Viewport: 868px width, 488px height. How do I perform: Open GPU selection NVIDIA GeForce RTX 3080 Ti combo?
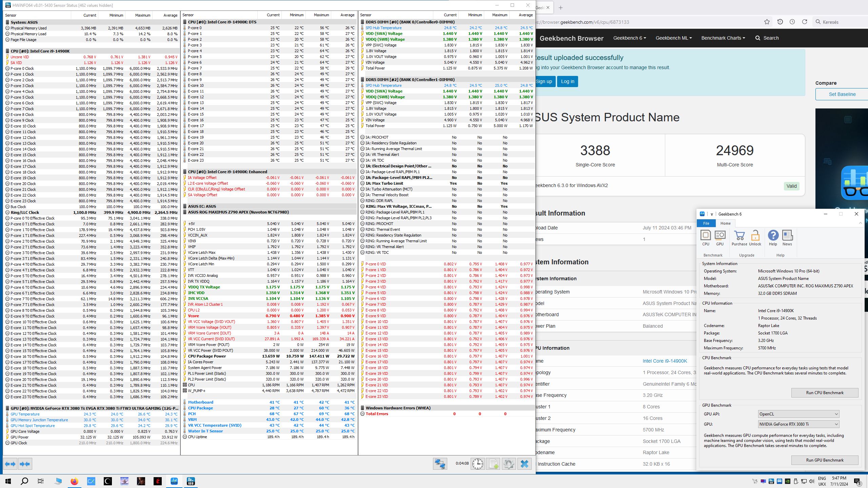798,424
